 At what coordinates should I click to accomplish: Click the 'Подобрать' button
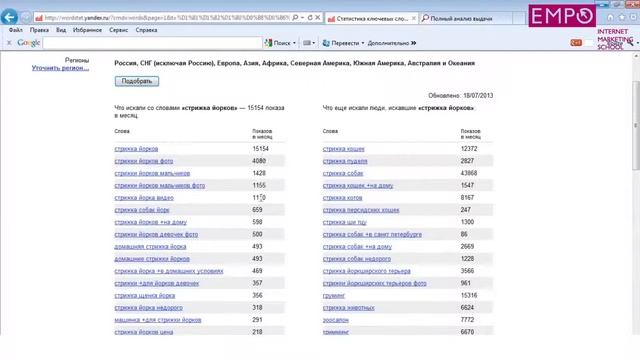pyautogui.click(x=137, y=81)
